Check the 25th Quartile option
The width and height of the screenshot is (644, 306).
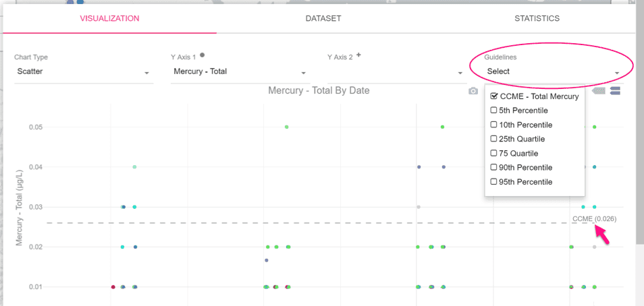493,139
